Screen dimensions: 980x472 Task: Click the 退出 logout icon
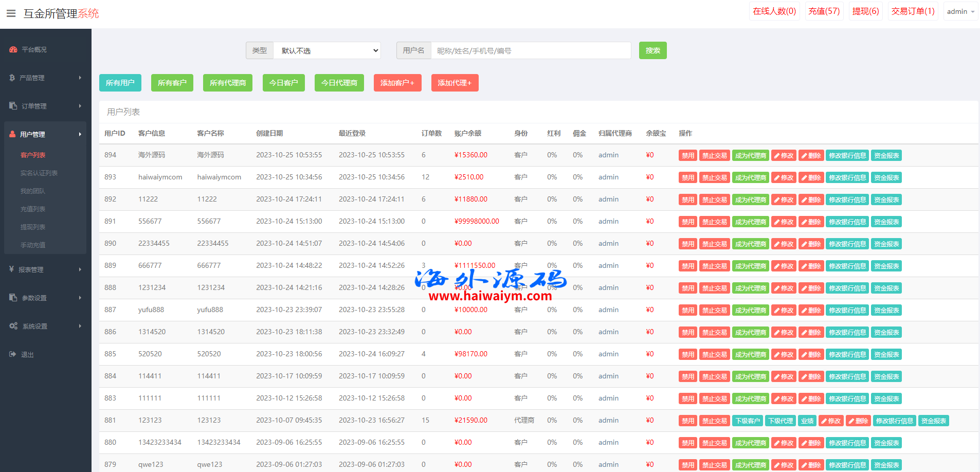click(13, 354)
